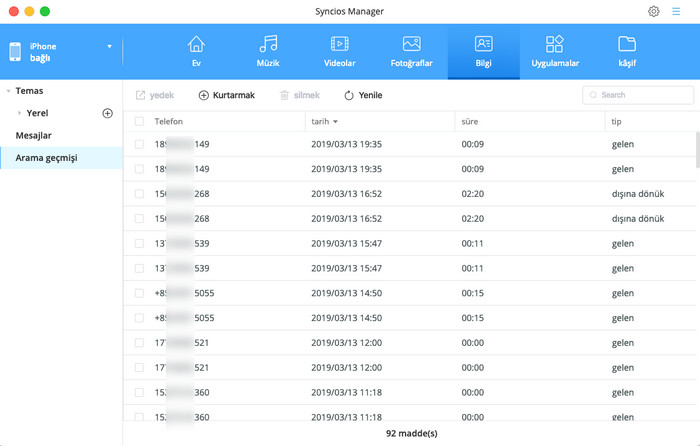Check the first 12:00 call row checkbox

pyautogui.click(x=139, y=343)
